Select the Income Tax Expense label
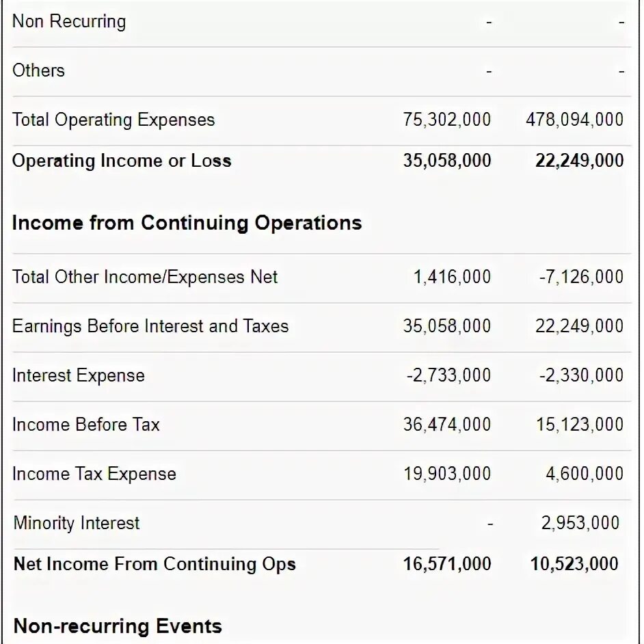 (x=94, y=474)
